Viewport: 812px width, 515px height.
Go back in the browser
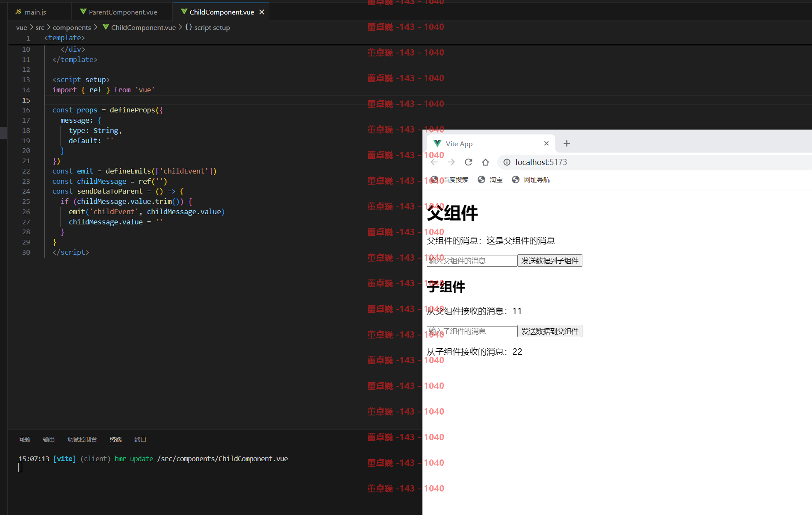coord(434,162)
